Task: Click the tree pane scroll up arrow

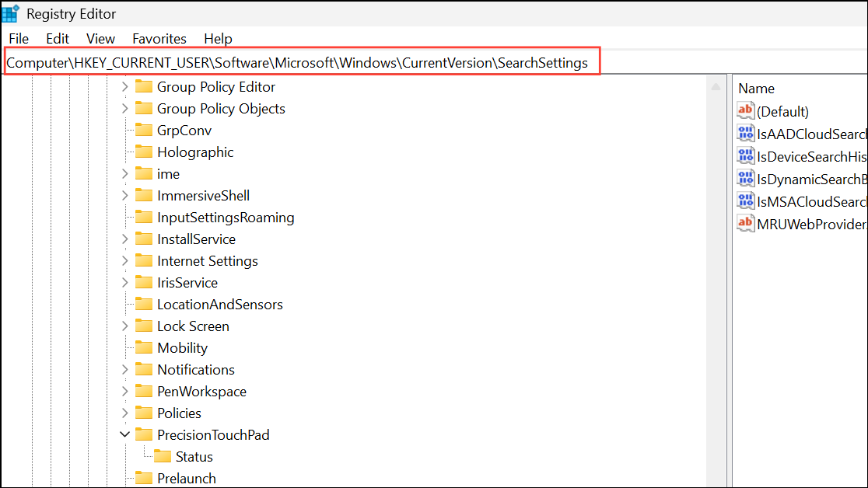Action: tap(716, 87)
